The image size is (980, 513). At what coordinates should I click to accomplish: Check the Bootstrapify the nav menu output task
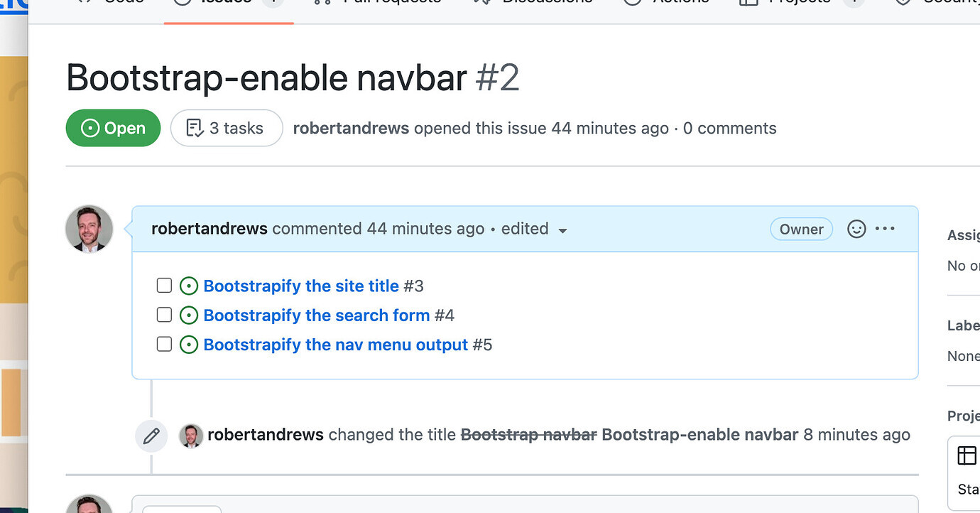pos(164,344)
